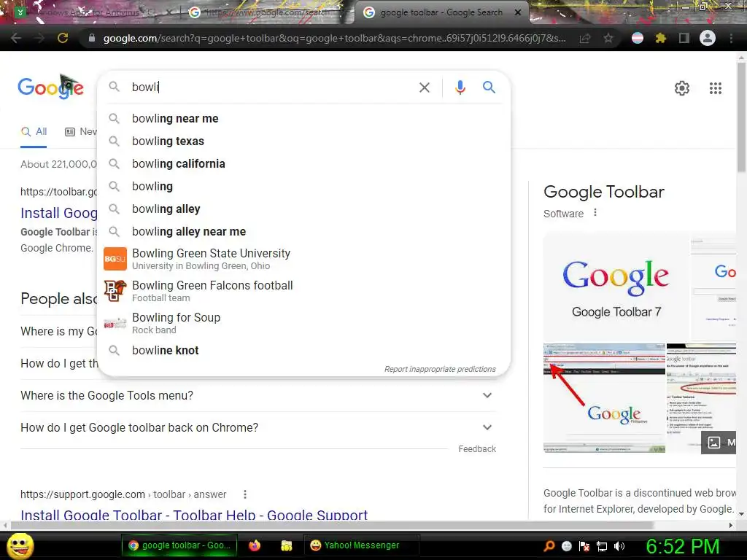Reload the page with the refresh icon
Viewport: 747px width, 560px height.
click(63, 38)
